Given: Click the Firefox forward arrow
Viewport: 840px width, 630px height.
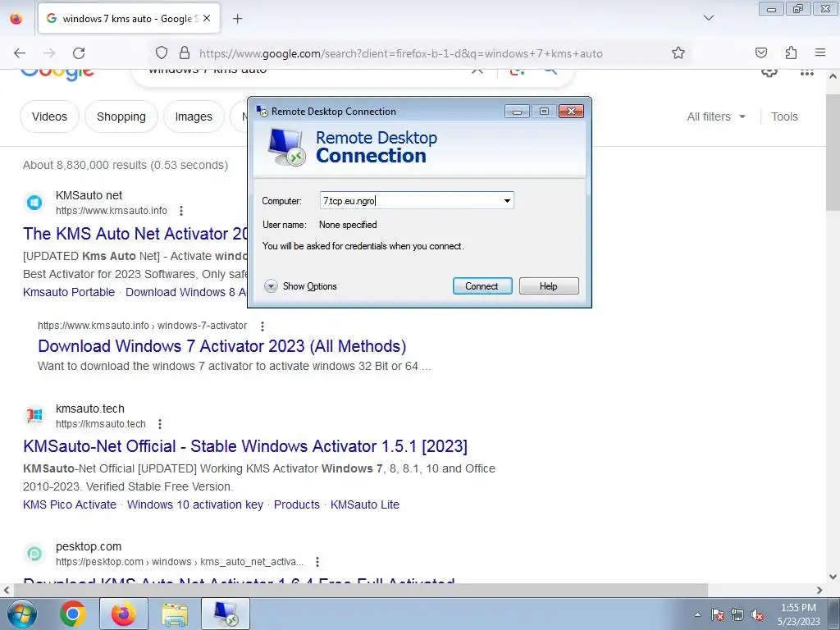Looking at the screenshot, I should [49, 53].
